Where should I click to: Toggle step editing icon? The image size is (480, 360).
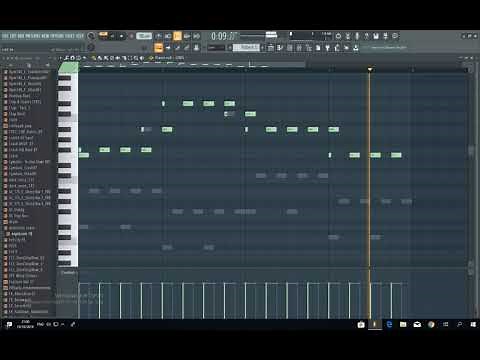point(177,48)
